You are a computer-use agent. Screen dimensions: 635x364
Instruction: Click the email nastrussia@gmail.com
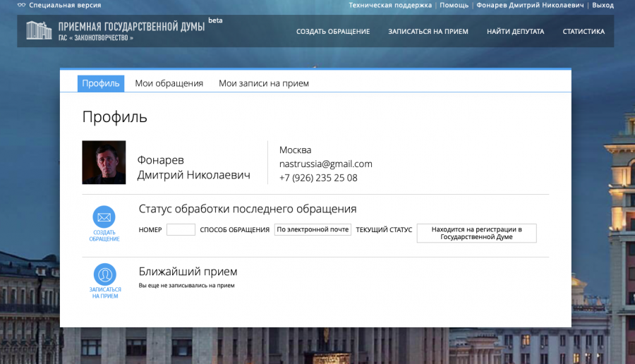(x=325, y=164)
